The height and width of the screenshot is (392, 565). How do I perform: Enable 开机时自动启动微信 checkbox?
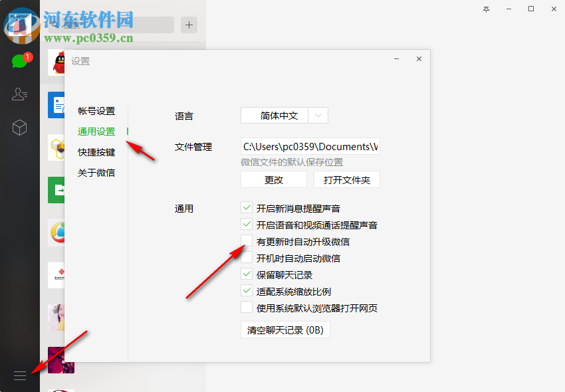(247, 258)
